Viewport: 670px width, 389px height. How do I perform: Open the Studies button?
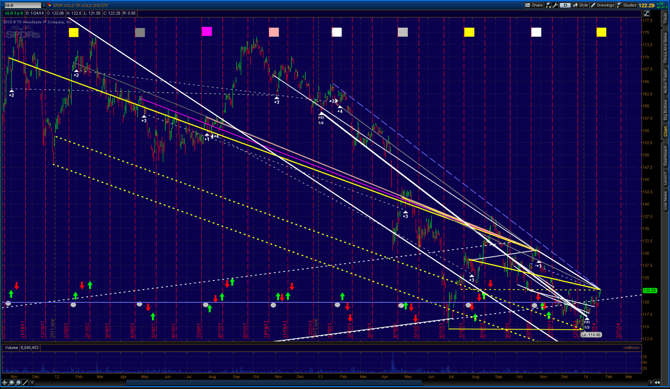click(626, 5)
